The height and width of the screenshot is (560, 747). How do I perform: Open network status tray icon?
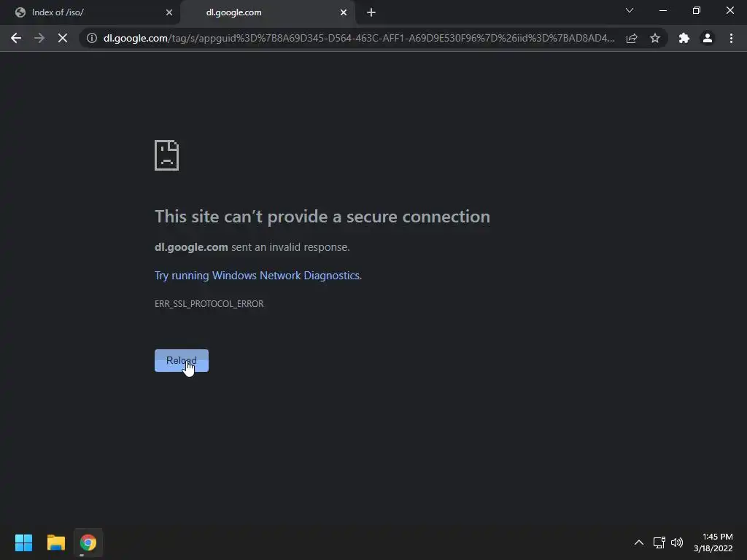click(x=659, y=542)
